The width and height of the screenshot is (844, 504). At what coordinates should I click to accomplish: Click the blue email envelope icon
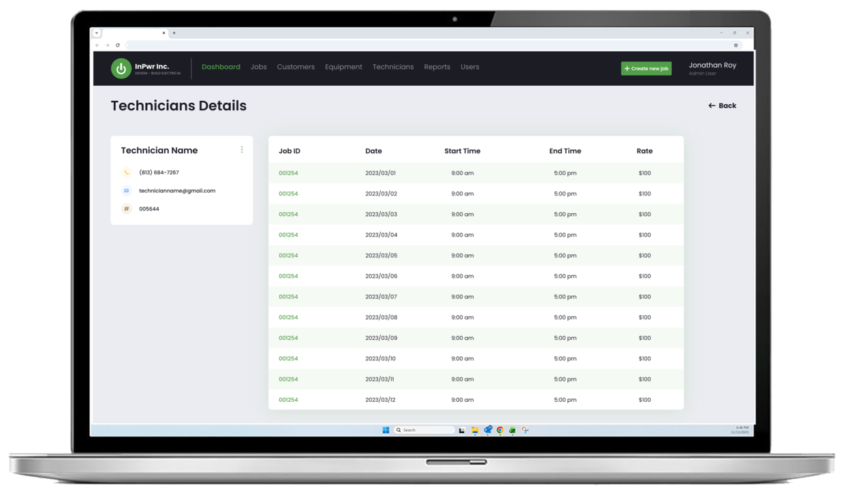point(126,191)
